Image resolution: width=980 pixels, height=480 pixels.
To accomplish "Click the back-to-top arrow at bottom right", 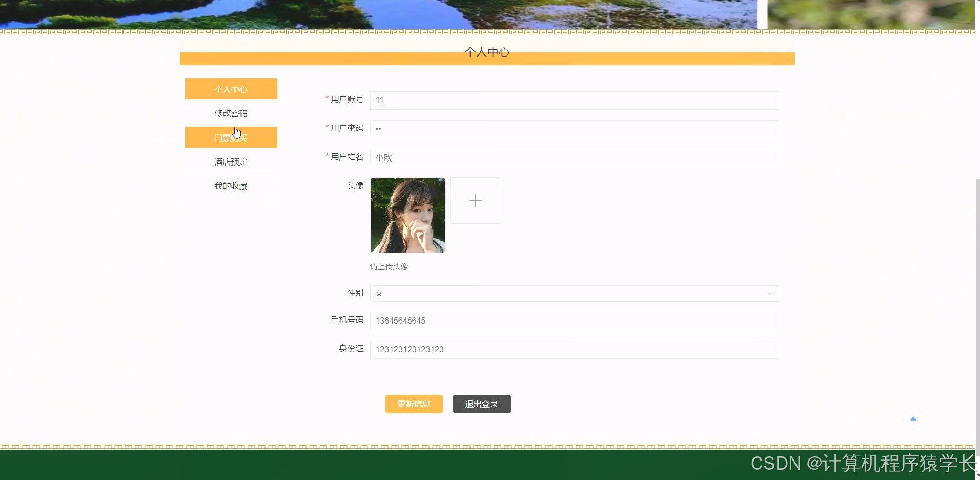I will [x=913, y=418].
